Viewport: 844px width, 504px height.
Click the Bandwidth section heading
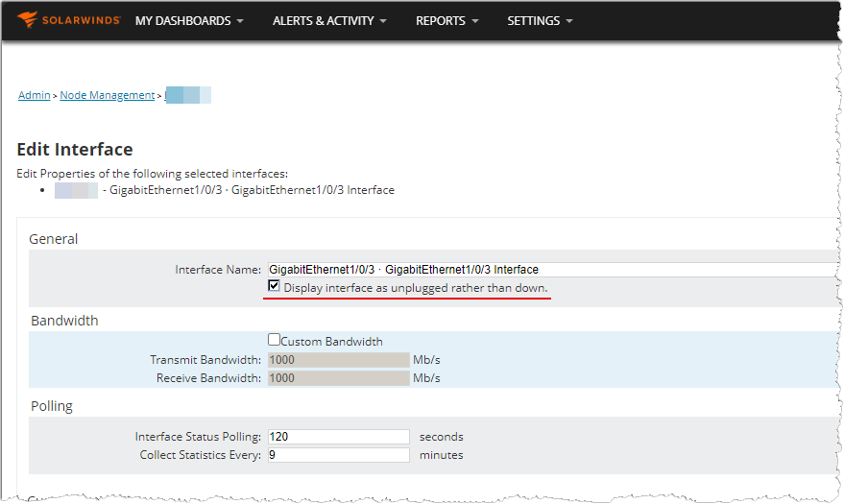(64, 321)
